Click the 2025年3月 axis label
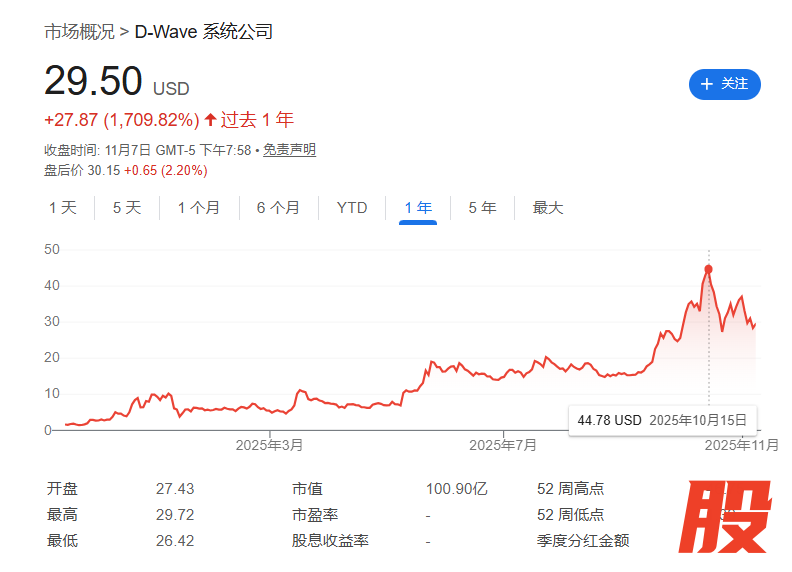Image resolution: width=792 pixels, height=572 pixels. click(269, 443)
